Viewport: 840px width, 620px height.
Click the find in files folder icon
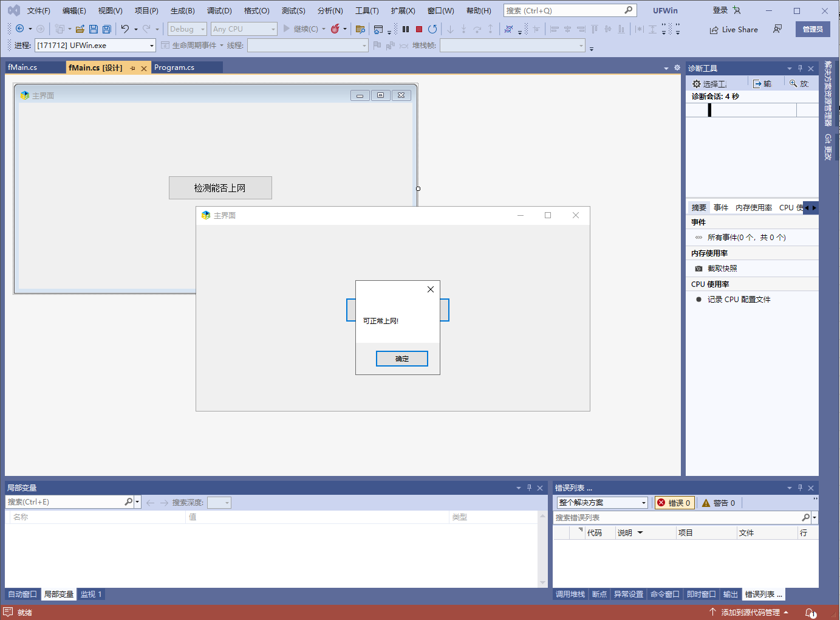pyautogui.click(x=360, y=29)
